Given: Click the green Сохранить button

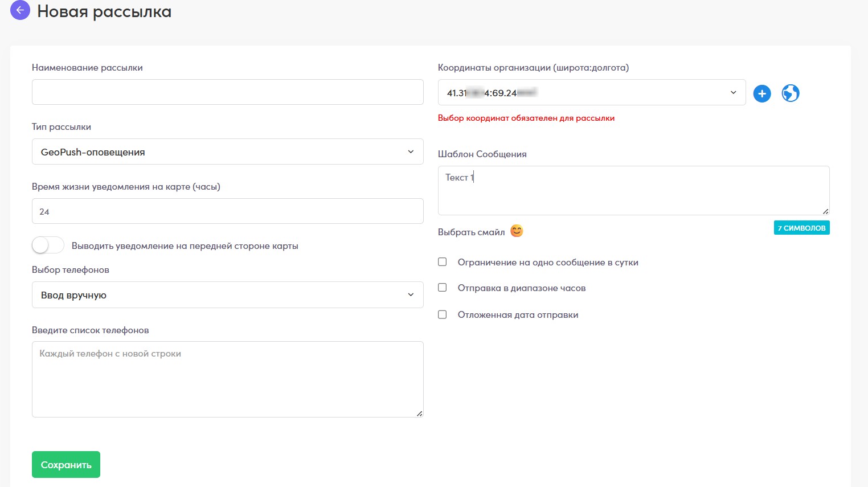Looking at the screenshot, I should [x=66, y=464].
